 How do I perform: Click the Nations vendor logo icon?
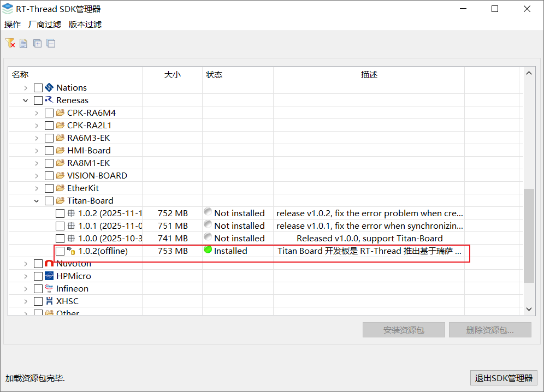49,87
